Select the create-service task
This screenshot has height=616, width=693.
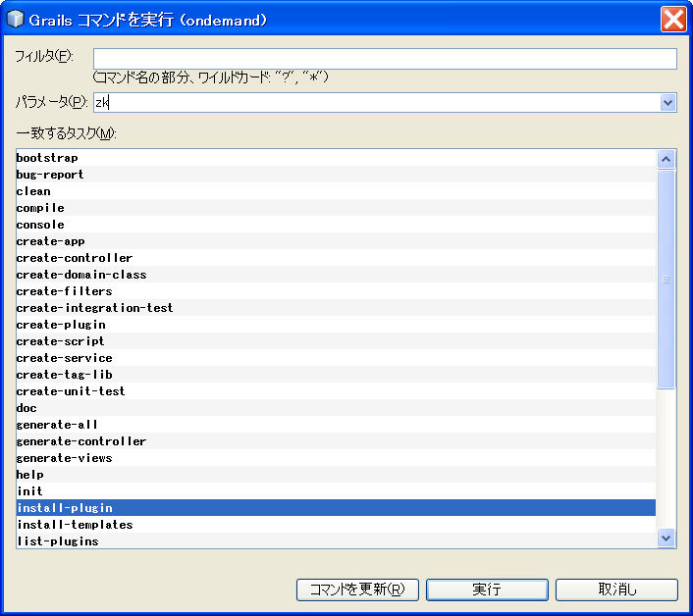(336, 358)
